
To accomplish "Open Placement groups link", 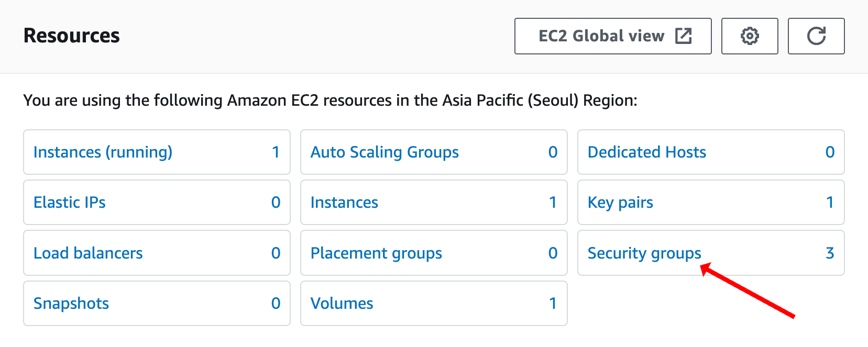I will [376, 254].
